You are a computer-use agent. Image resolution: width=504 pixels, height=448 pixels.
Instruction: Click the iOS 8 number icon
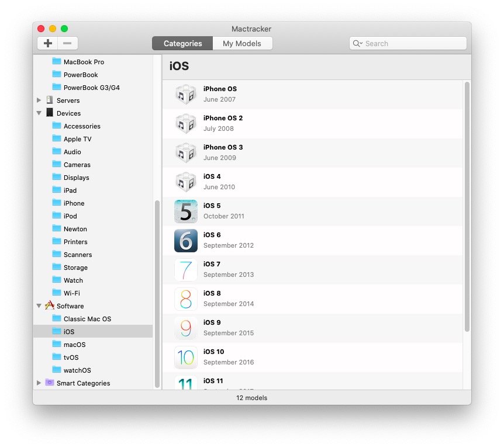tap(186, 299)
